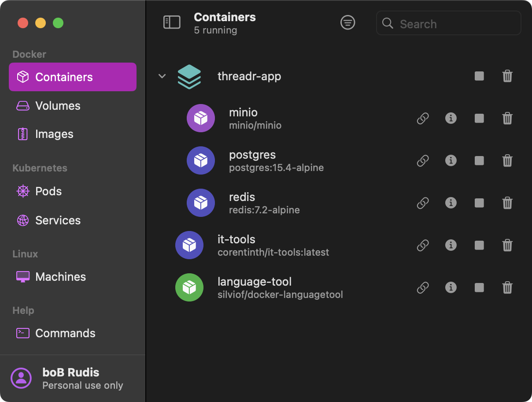
Task: Delete the redis container
Action: coord(507,203)
